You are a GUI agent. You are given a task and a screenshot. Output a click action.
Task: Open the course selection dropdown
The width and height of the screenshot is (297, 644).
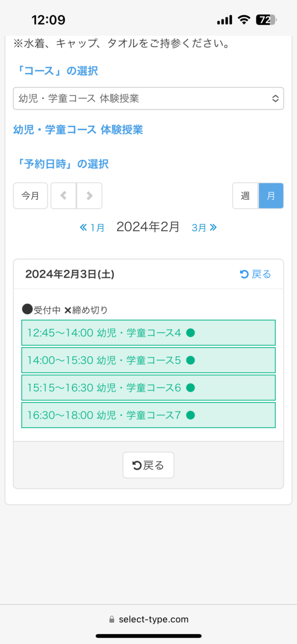148,99
